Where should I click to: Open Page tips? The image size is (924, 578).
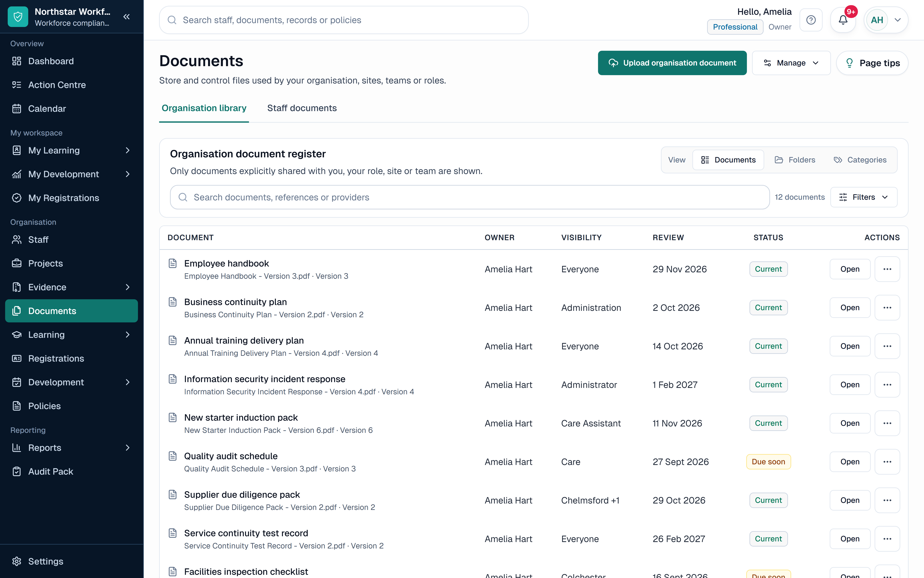[872, 63]
